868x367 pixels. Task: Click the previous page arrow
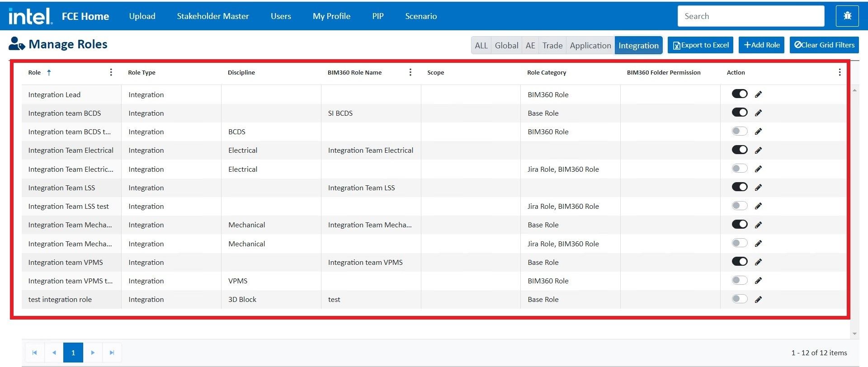[x=54, y=353]
